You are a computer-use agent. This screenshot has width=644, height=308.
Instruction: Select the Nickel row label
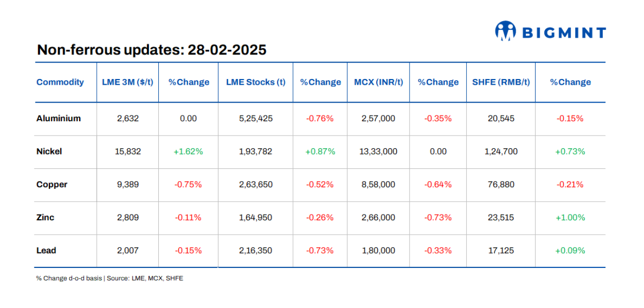pos(49,151)
